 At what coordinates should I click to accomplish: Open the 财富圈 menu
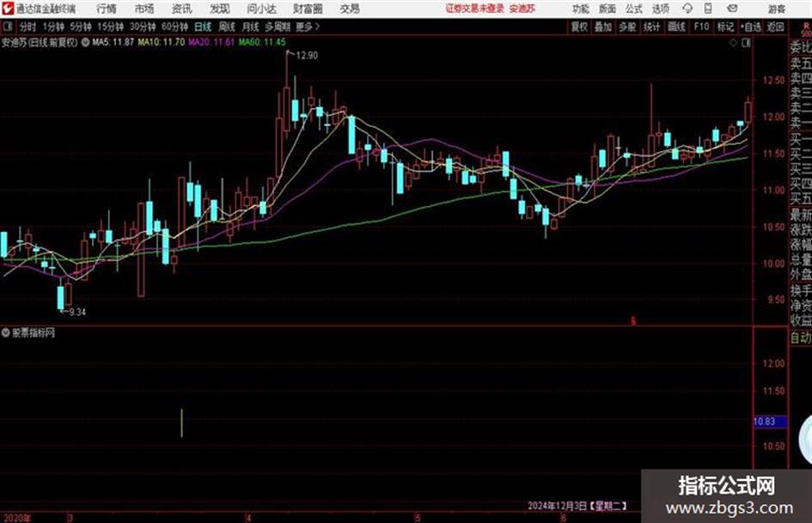308,9
